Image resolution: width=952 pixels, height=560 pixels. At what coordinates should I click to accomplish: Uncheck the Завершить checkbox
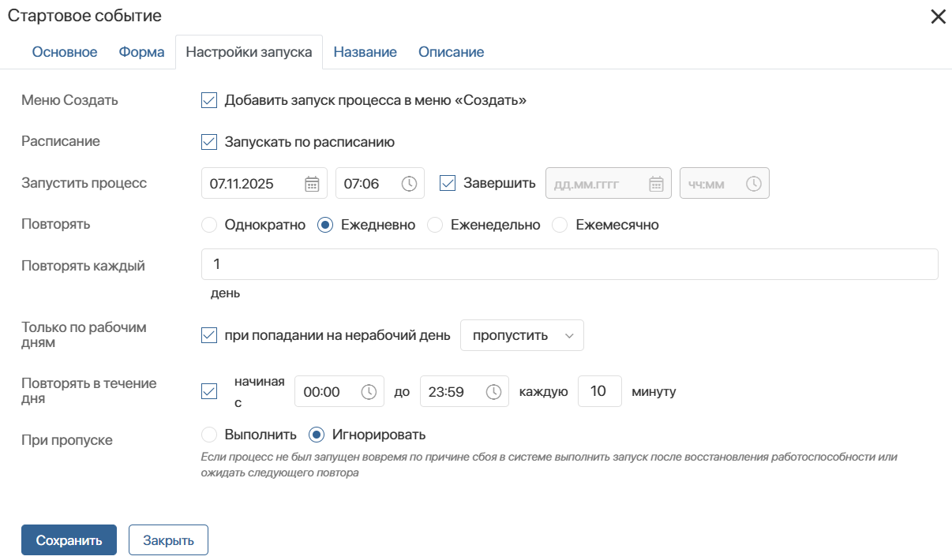[x=448, y=183]
